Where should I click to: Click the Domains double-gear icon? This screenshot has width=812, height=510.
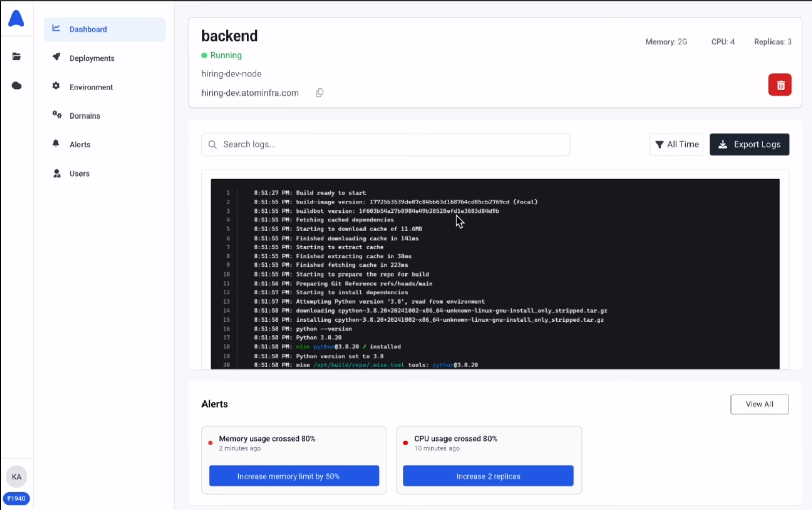click(57, 115)
